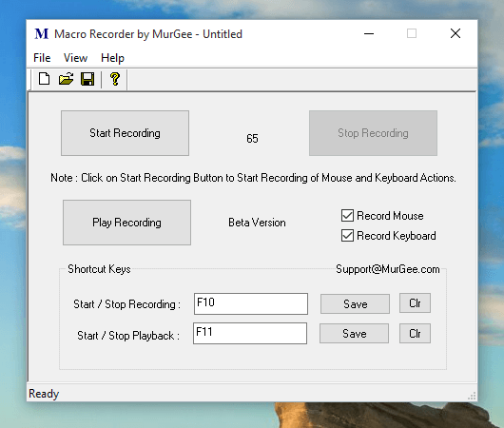504x428 pixels.
Task: Open the File menu
Action: pos(42,58)
